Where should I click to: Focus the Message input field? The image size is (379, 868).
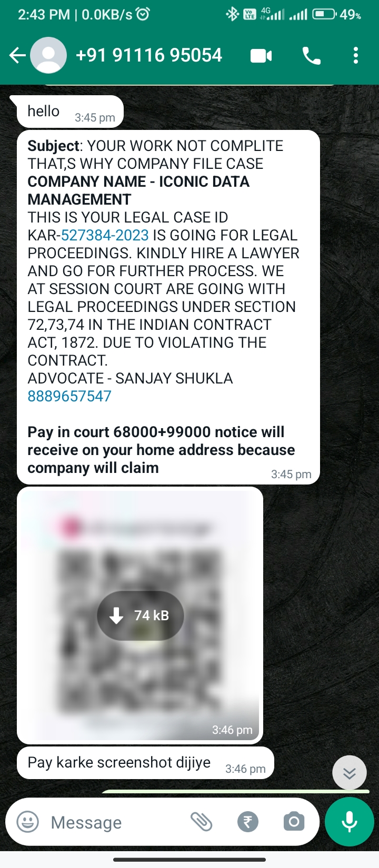click(x=116, y=822)
